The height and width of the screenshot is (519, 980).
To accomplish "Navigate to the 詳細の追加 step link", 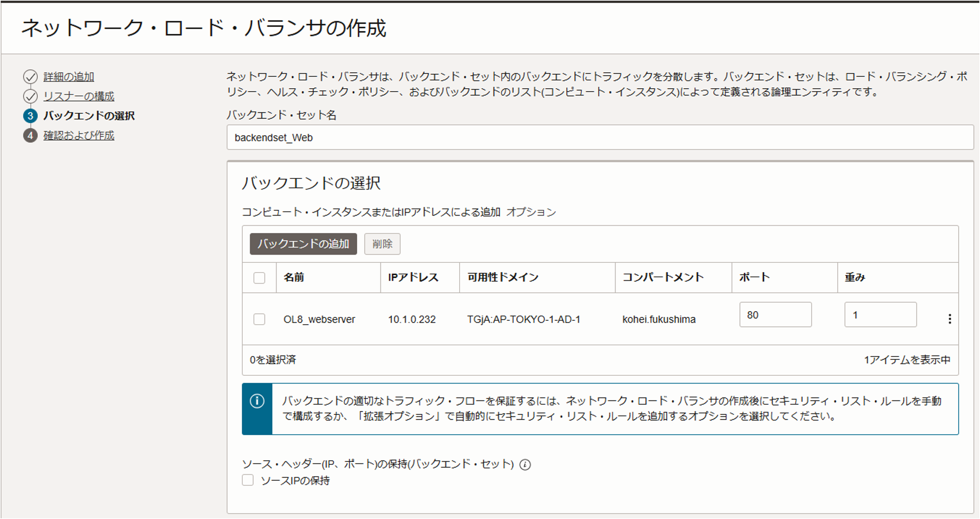I will click(68, 76).
